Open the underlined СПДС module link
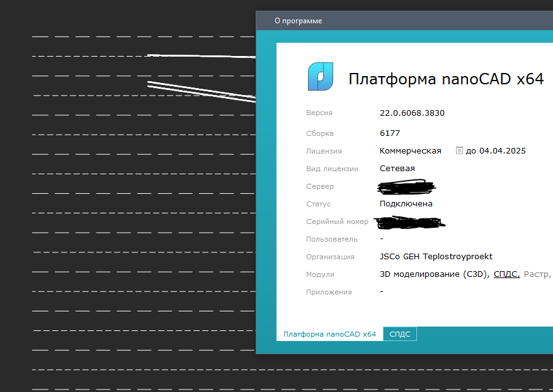Image resolution: width=553 pixels, height=392 pixels. (507, 274)
